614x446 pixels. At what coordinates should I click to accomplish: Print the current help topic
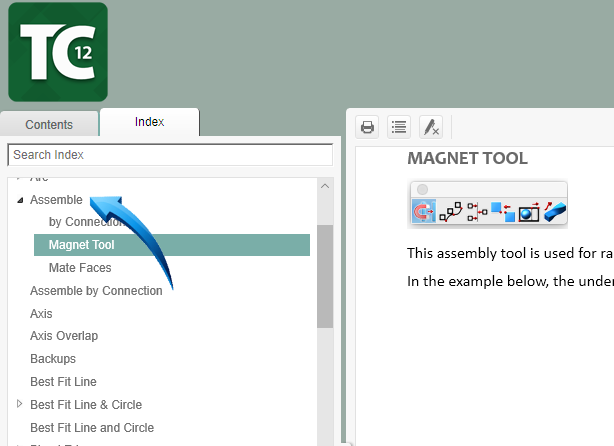[367, 127]
